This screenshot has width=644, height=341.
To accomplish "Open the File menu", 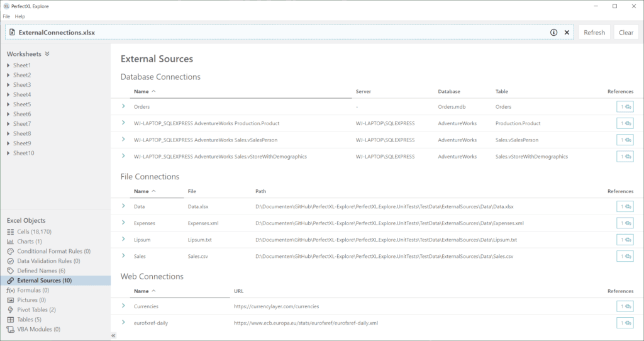I will click(6, 16).
